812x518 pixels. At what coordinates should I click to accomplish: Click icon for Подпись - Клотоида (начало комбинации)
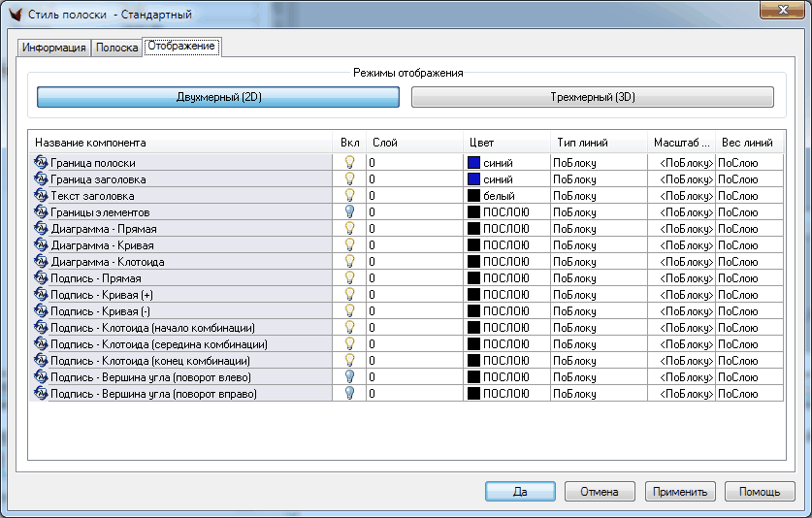pyautogui.click(x=41, y=328)
